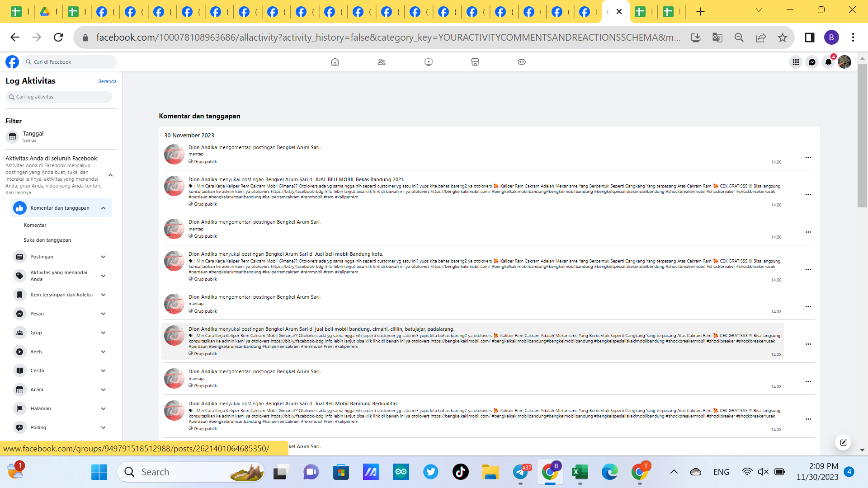Click the Beranda link
868x488 pixels.
click(x=107, y=81)
